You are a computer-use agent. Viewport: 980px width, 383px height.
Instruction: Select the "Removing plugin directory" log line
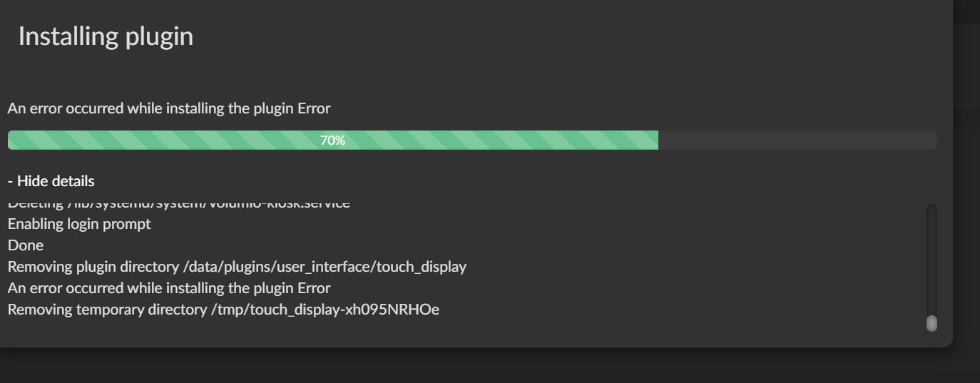point(237,267)
